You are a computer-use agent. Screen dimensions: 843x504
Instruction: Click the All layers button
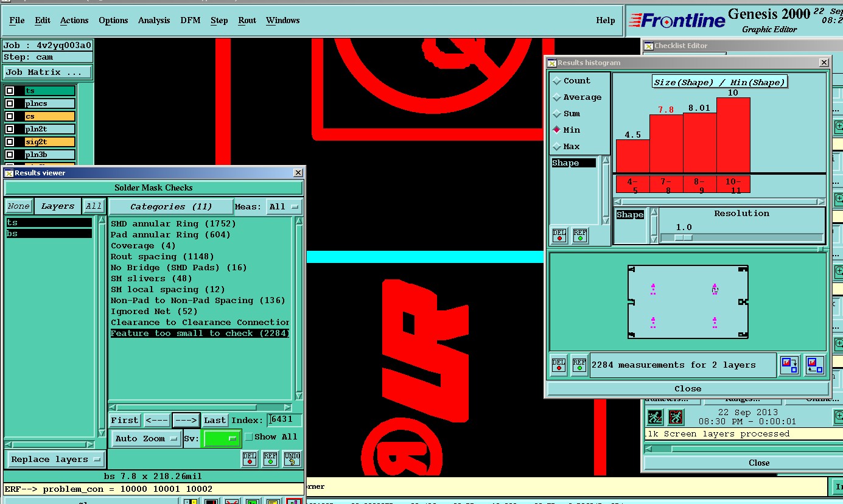93,206
